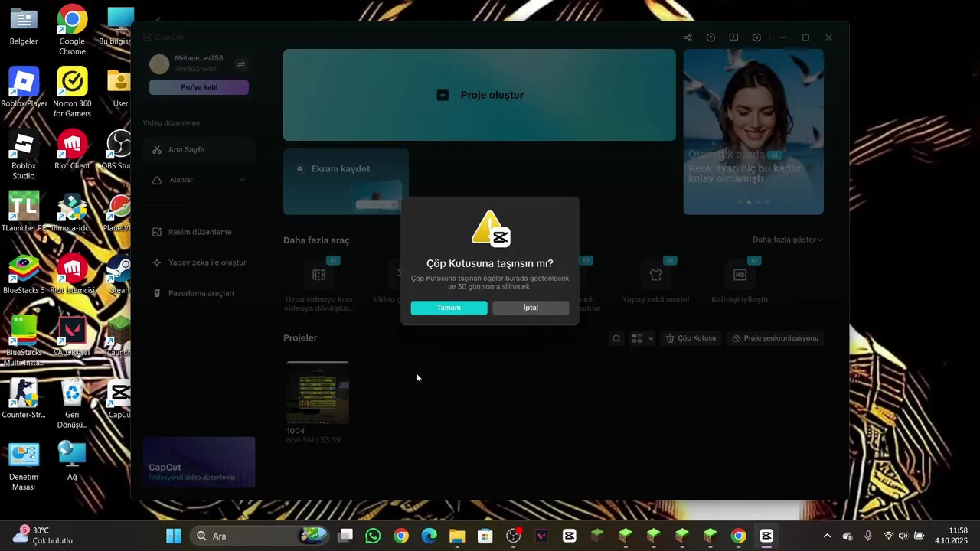Open the Uzun videoyu kısa videoya dönüştür tool

318,285
